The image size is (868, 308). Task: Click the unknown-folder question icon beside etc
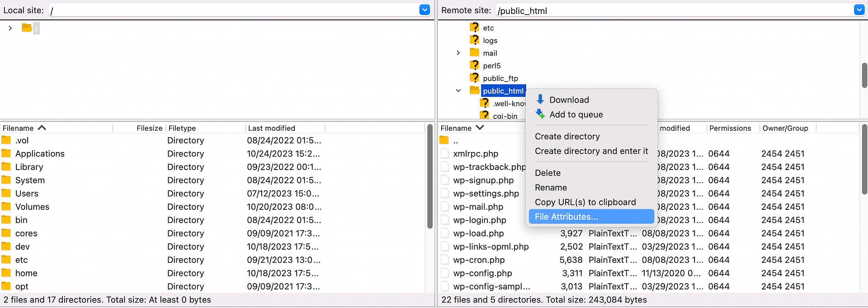pyautogui.click(x=474, y=28)
